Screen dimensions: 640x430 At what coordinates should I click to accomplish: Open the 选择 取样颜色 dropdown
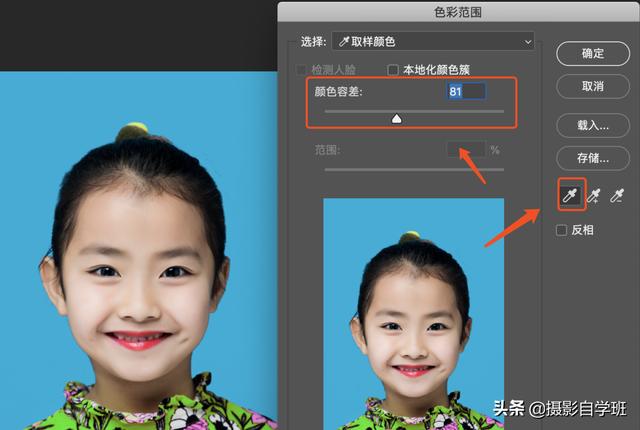pyautogui.click(x=432, y=41)
